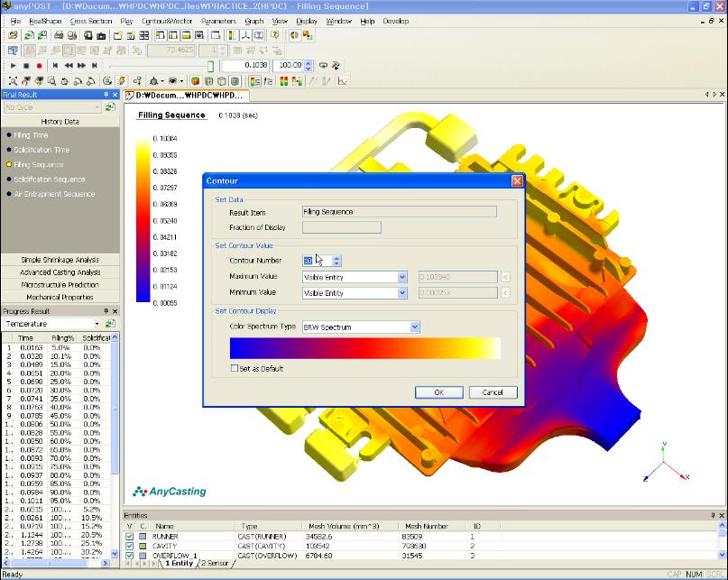Click the RUNNER entity color swatch
Viewport: 728px width, 580px height.
[143, 537]
